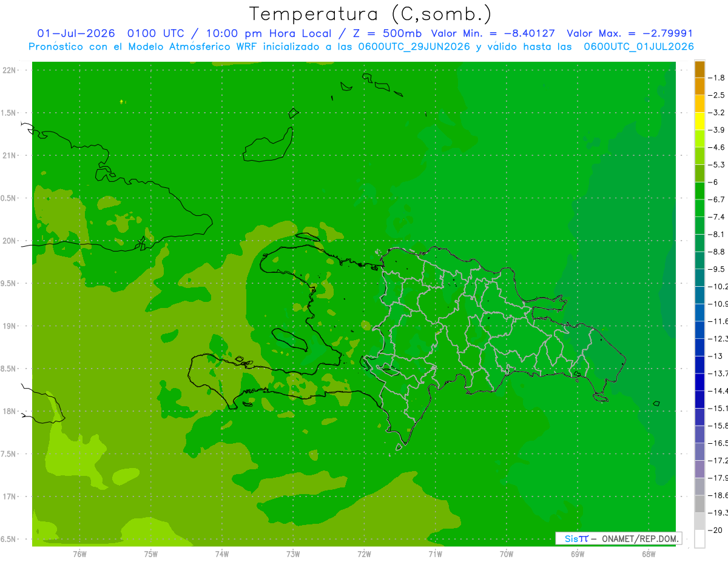728x562 pixels.
Task: Click the '-4.6' colorbar value
Action: point(717,147)
